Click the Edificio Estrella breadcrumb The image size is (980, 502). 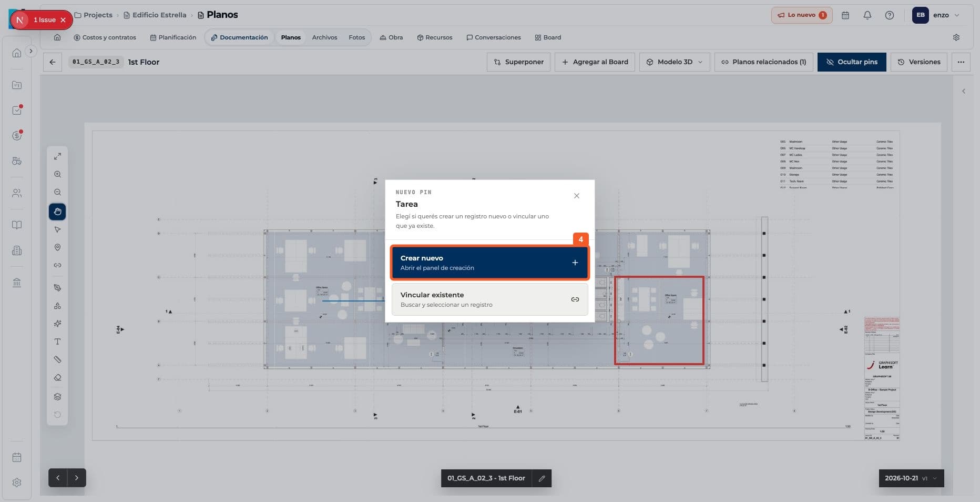[155, 15]
